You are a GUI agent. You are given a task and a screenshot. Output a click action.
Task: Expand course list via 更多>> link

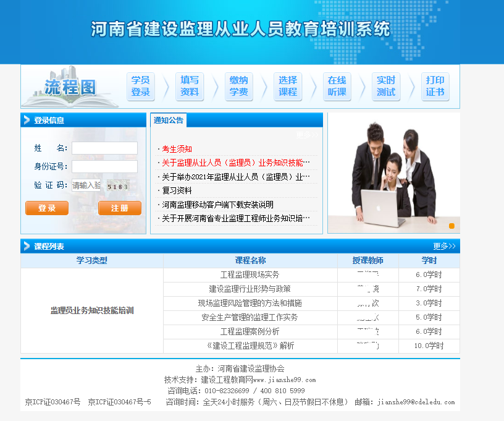coord(444,246)
